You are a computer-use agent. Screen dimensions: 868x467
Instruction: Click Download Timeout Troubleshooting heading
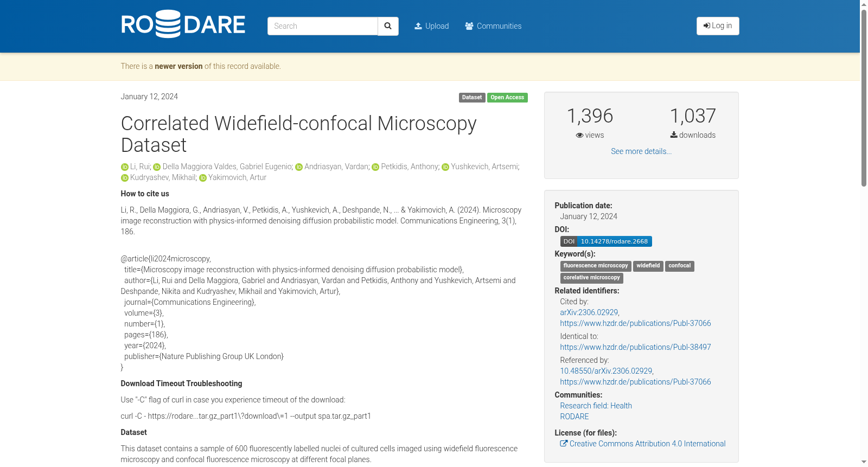181,383
